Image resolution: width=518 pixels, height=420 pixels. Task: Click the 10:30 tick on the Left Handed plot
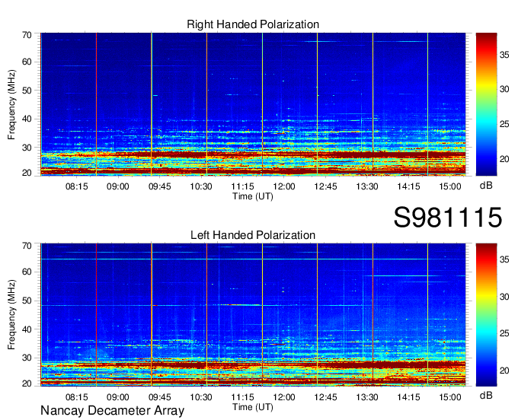coord(201,397)
